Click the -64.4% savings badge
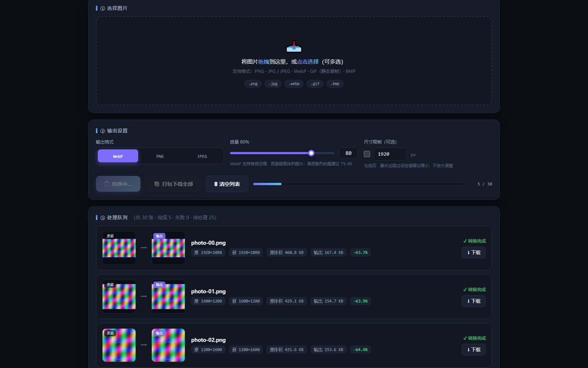This screenshot has height=368, width=588. (361, 350)
